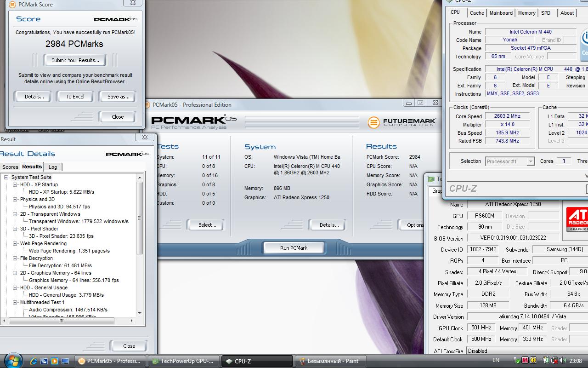Click scroll down arrow in results tree

pyautogui.click(x=140, y=313)
